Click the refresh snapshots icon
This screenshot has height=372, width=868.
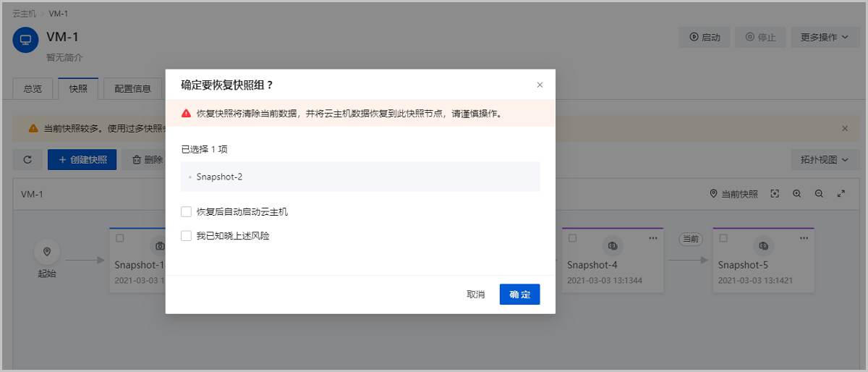pos(27,160)
